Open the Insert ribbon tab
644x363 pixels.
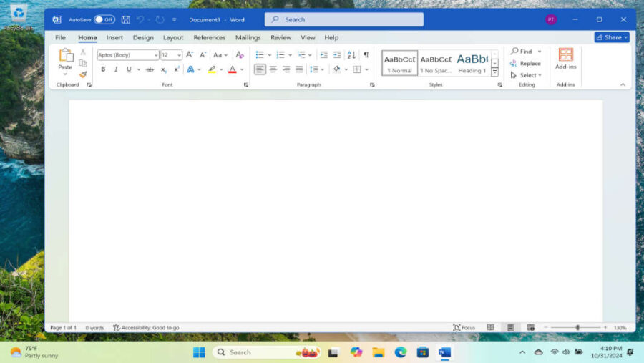114,37
